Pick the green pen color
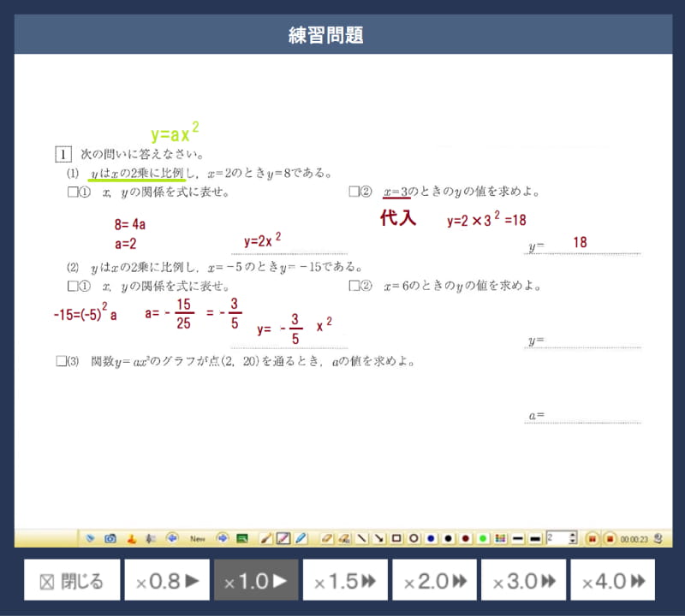Viewport: 685px width, 616px height. coord(483,538)
